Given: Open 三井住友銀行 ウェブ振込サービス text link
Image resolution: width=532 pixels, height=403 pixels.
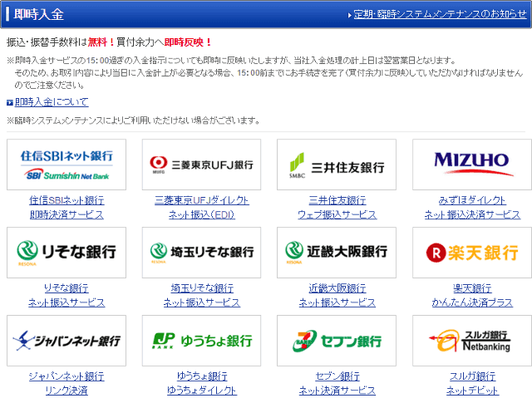Looking at the screenshot, I should [x=337, y=207].
